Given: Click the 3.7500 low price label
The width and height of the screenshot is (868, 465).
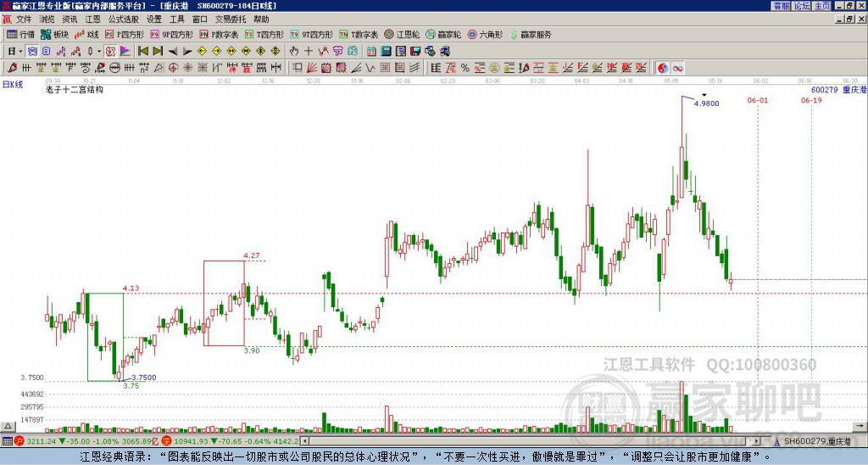Looking at the screenshot, I should pyautogui.click(x=144, y=378).
